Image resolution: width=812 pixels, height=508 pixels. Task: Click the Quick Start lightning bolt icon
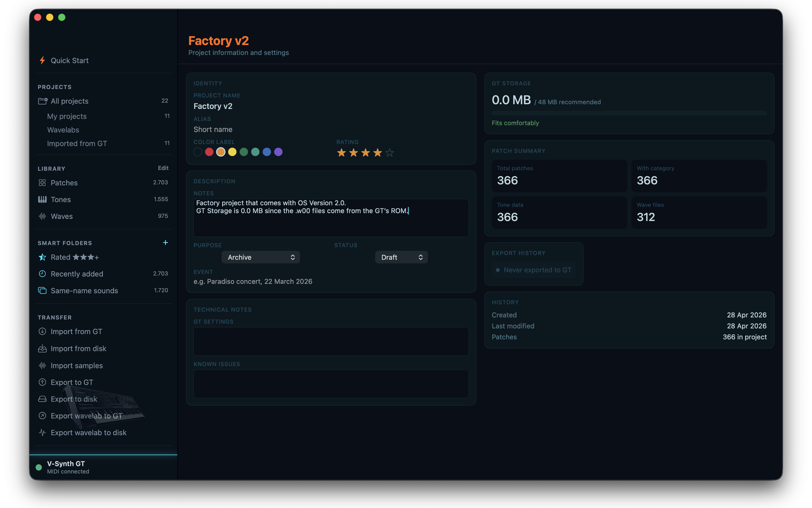point(42,60)
